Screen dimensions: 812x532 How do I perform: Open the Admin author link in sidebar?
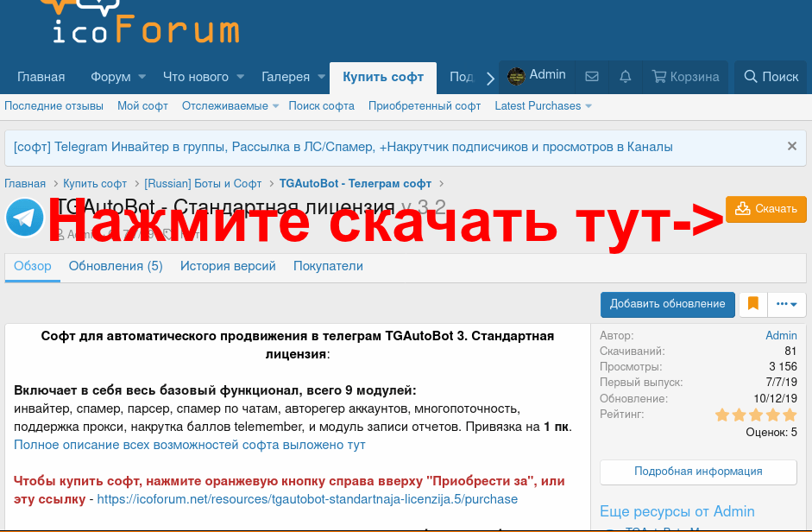[782, 335]
